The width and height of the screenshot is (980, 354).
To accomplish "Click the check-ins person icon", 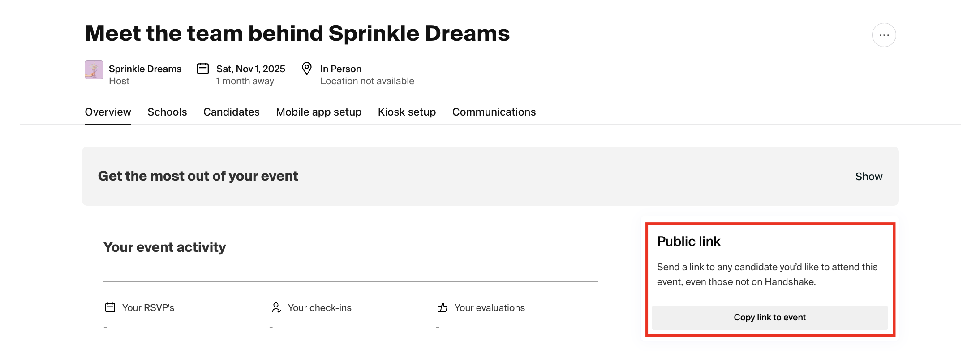I will tap(276, 307).
